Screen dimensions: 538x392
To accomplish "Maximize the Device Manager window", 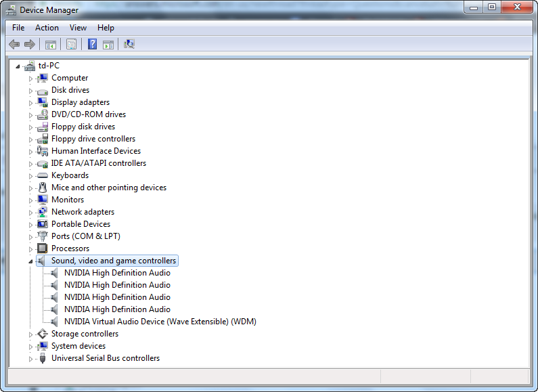I will (x=492, y=7).
